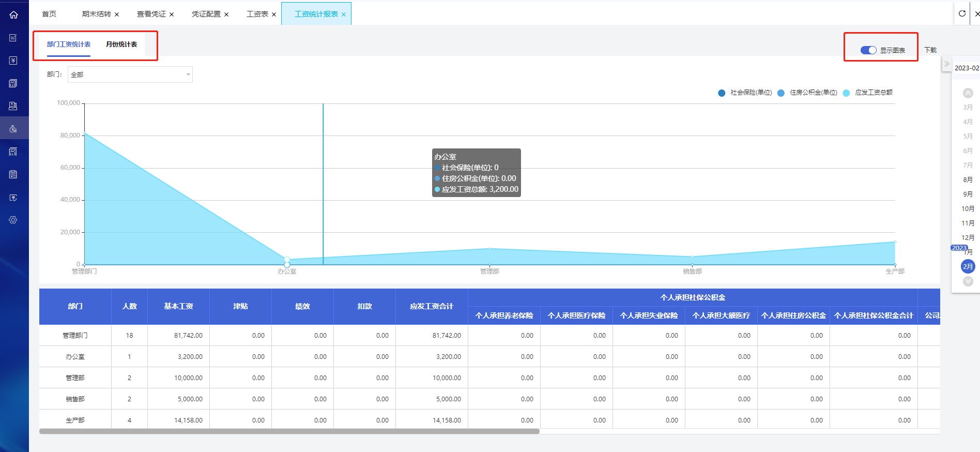Switch to the 期末结转 tab

tap(97, 14)
